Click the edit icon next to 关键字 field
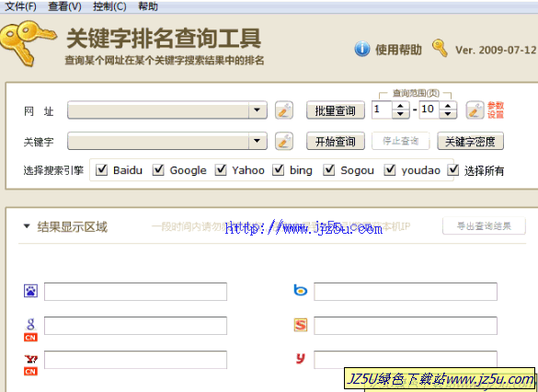Screen dimensions: 538x392 (284, 141)
